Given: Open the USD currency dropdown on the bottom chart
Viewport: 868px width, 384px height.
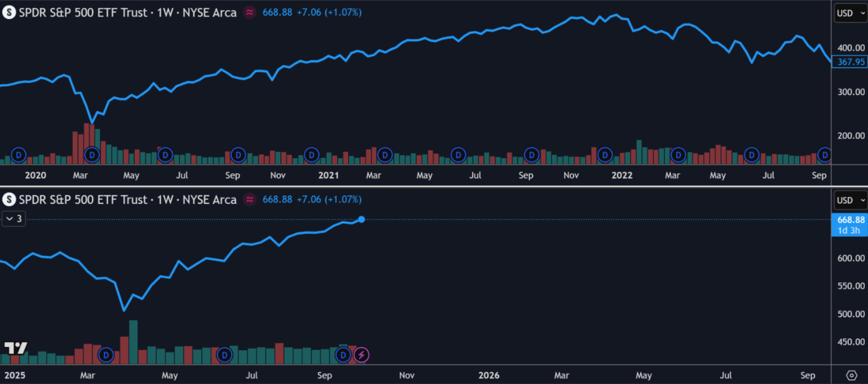Looking at the screenshot, I should pyautogui.click(x=851, y=200).
